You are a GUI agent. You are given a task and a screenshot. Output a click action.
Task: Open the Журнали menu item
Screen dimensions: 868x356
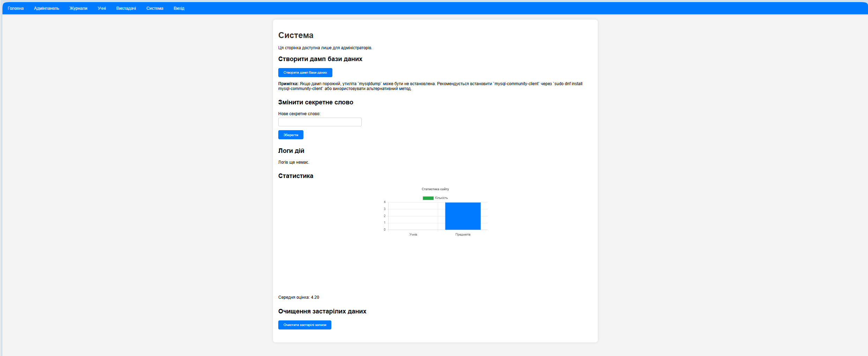point(78,8)
